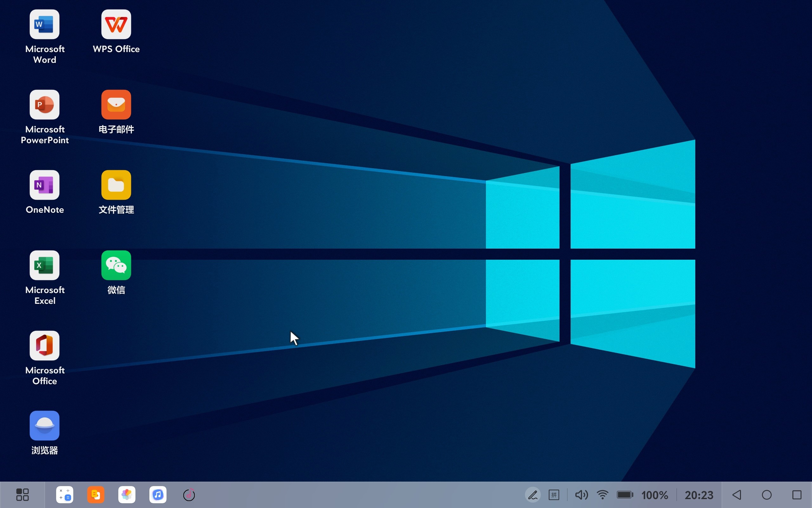Open the app launcher grid in the taskbar
This screenshot has width=812, height=508.
click(x=23, y=495)
